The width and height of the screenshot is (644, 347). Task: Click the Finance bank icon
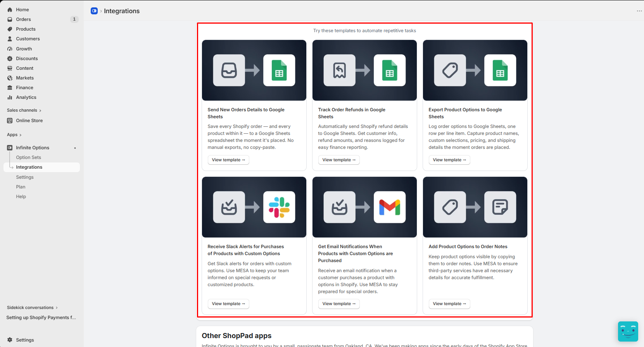tap(10, 88)
